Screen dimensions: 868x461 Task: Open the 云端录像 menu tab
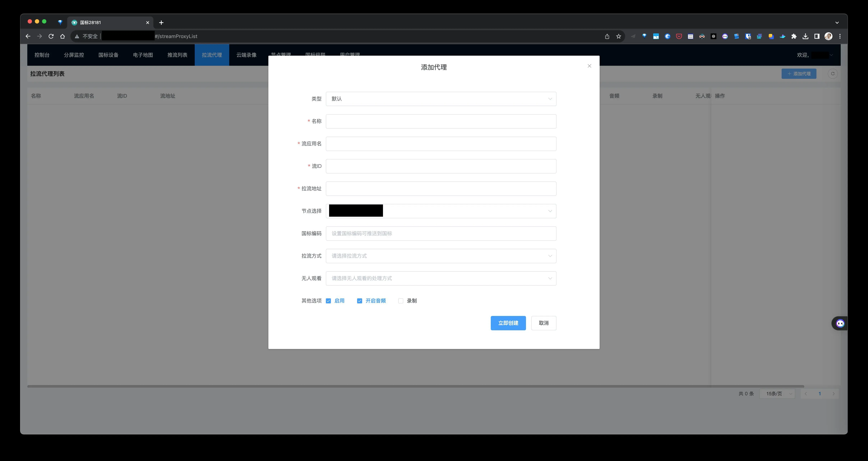tap(246, 55)
